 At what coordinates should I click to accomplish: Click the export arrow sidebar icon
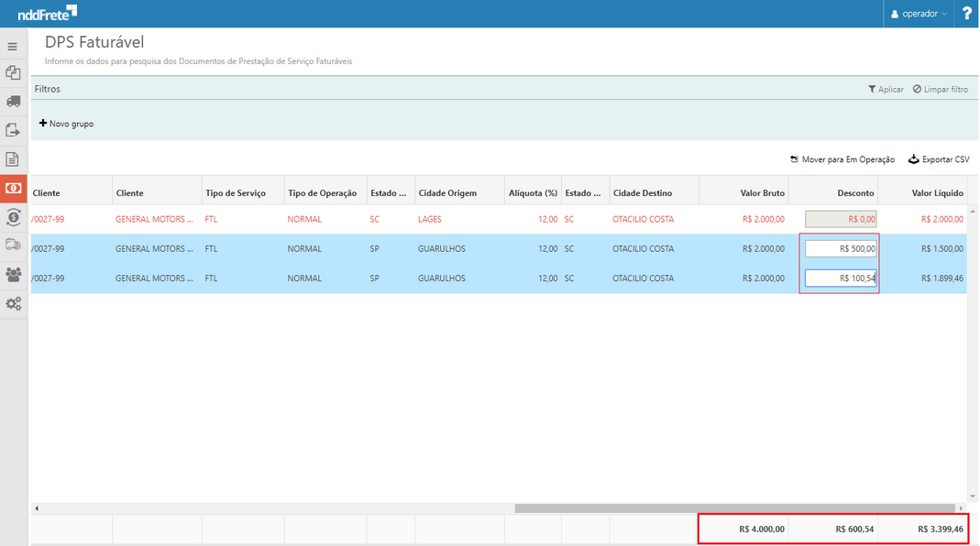click(13, 130)
